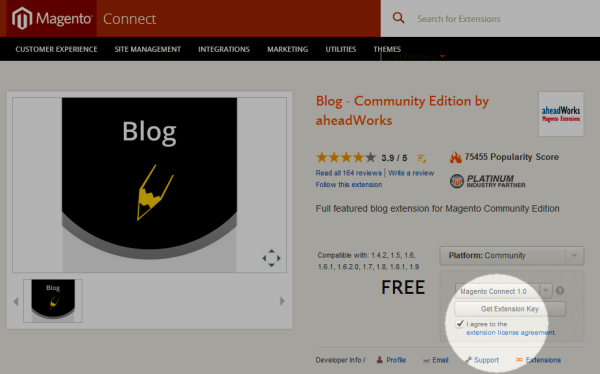Click the Extensions orange icon
This screenshot has height=374, width=600.
coord(519,359)
